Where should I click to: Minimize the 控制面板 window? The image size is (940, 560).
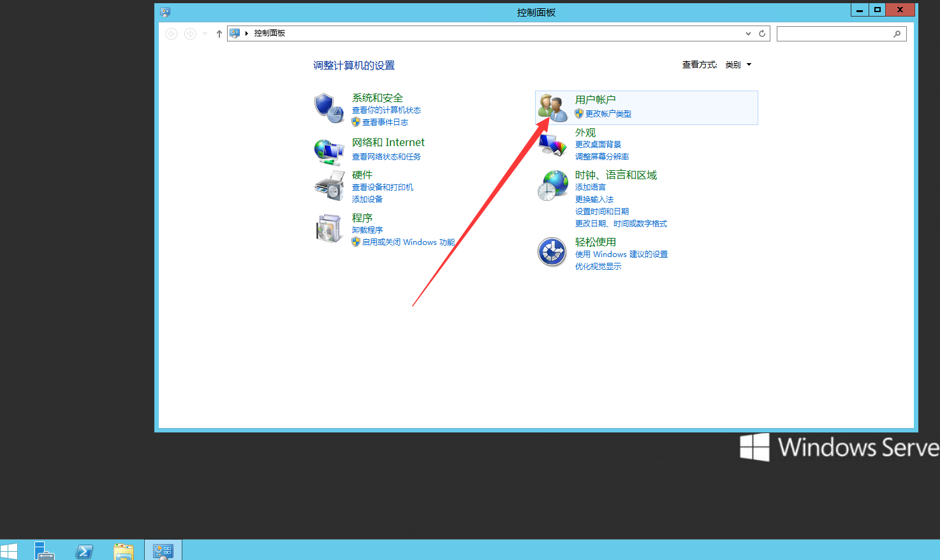coord(860,10)
